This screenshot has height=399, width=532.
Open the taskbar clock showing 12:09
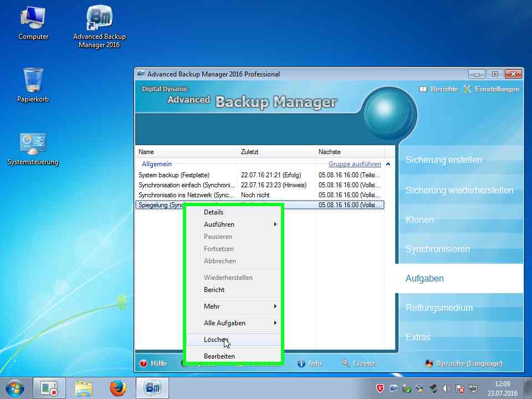tap(503, 388)
